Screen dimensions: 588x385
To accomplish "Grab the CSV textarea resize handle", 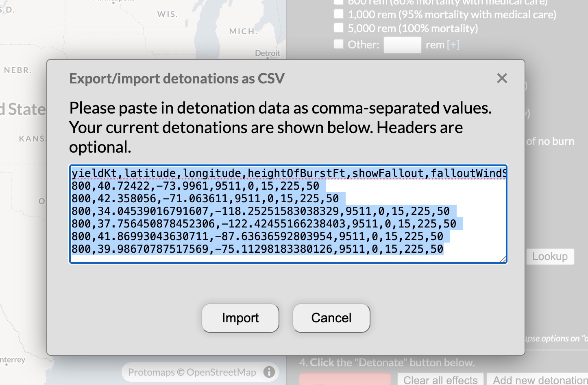I will click(503, 259).
